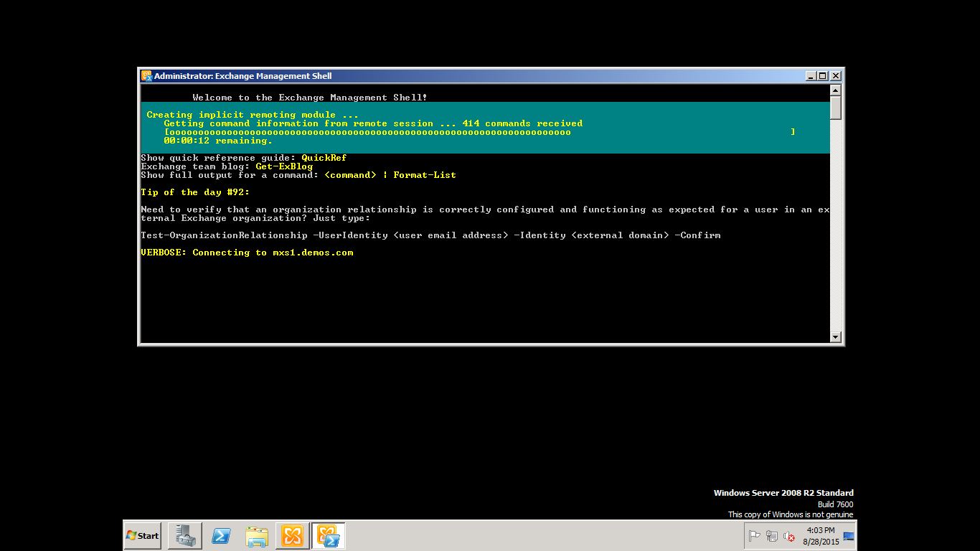Screen dimensions: 980x551
Task: Open the network status tray icon
Action: (x=772, y=536)
